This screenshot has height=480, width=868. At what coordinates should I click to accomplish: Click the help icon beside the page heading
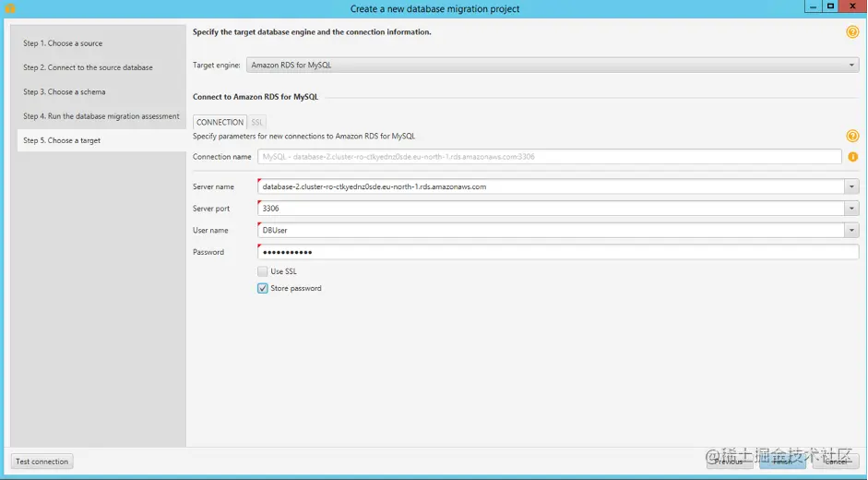(852, 31)
